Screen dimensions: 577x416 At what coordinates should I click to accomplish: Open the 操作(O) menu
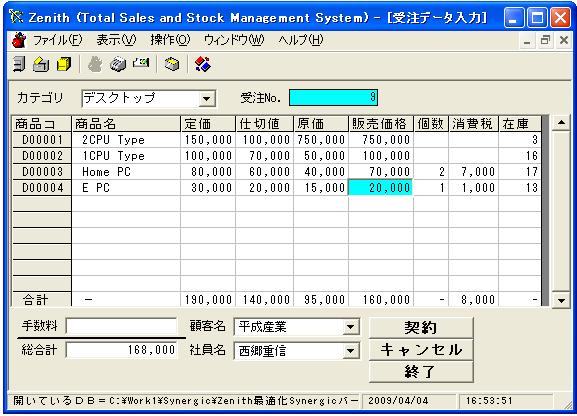click(x=170, y=40)
